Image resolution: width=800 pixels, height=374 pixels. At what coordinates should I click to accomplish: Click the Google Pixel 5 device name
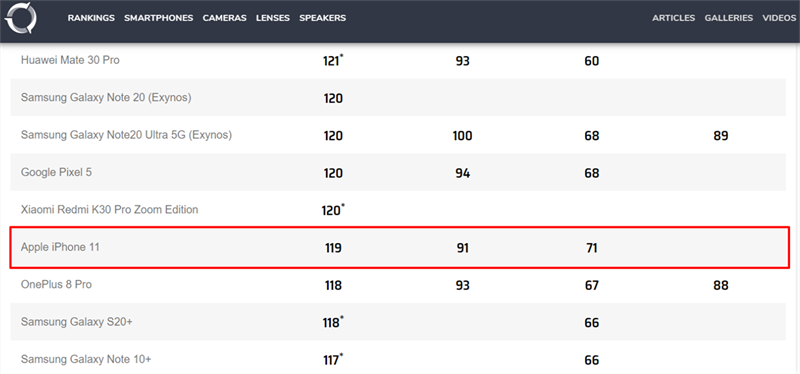(57, 172)
